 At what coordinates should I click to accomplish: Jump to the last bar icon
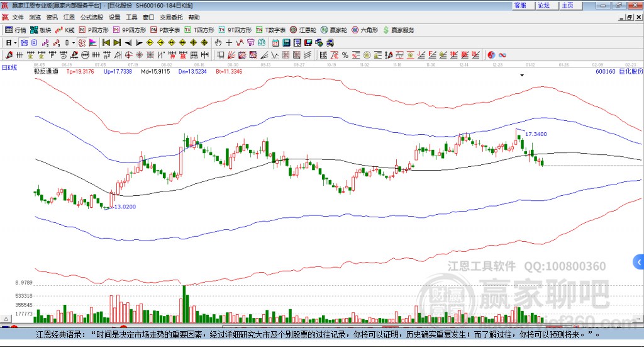(117, 43)
